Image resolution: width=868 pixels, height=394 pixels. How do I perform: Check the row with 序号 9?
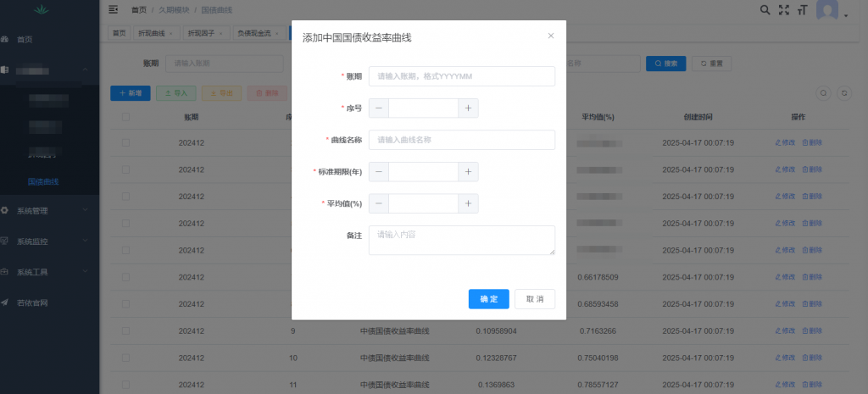[125, 331]
